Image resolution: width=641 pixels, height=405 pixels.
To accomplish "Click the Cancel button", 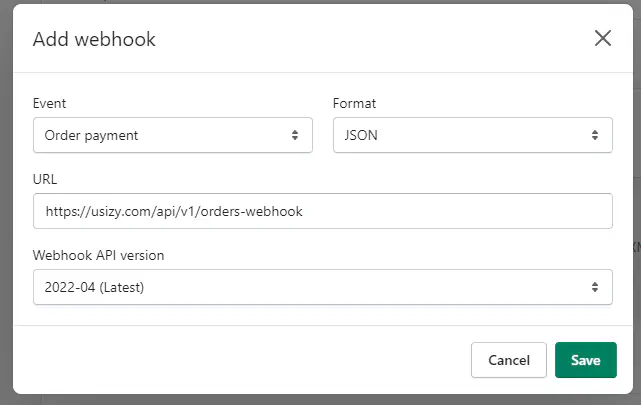I will [508, 360].
